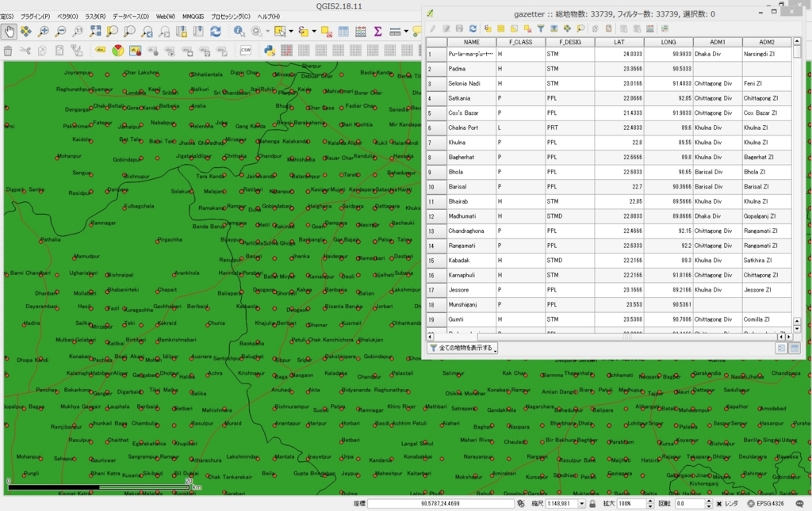Open the show all features filter dropdown
This screenshot has height=511, width=812.
pyautogui.click(x=462, y=348)
